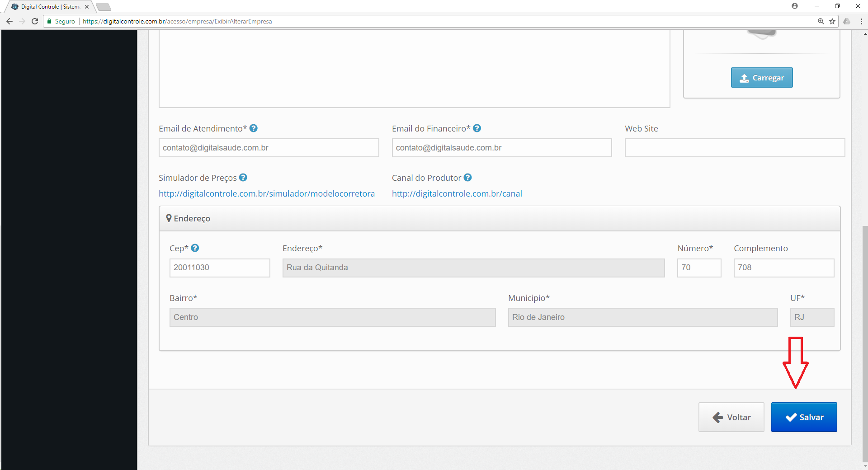Screen dimensions: 868x470
Task: Click help icon beside Simulador de Preços
Action: coord(243,178)
